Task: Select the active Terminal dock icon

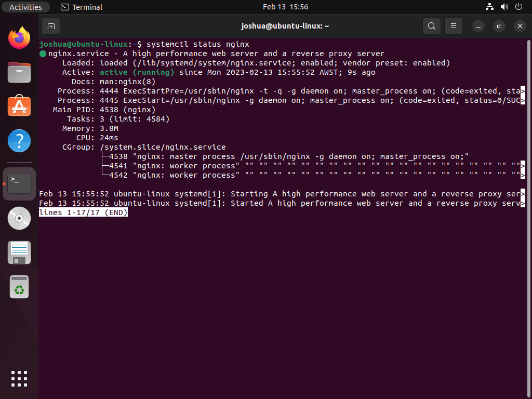Action: (19, 183)
